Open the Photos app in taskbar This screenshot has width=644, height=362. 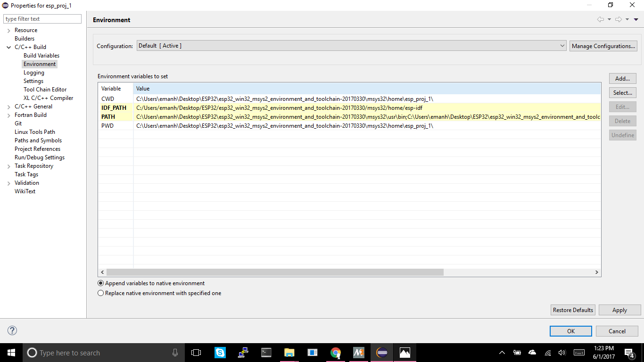pyautogui.click(x=405, y=353)
